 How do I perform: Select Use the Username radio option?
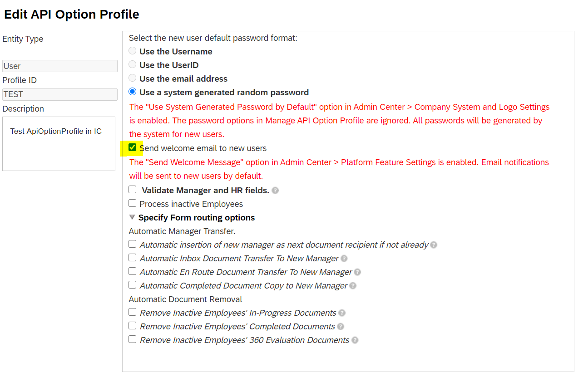[x=132, y=51]
